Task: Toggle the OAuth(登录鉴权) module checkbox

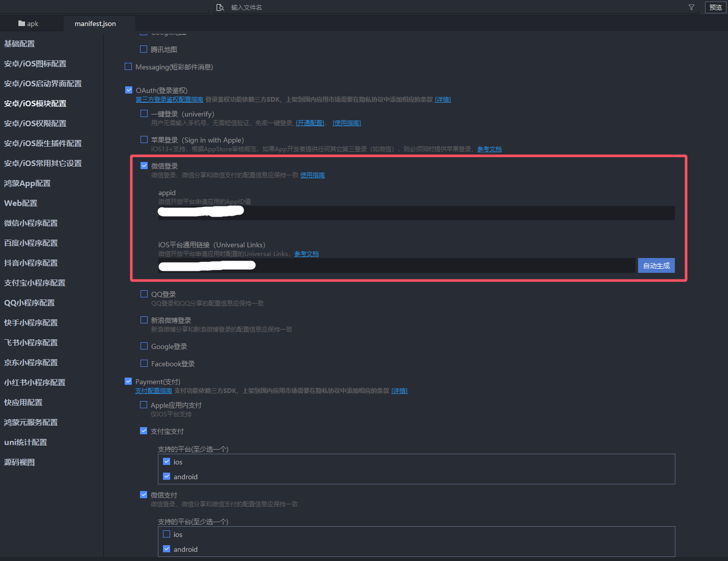Action: coord(129,90)
